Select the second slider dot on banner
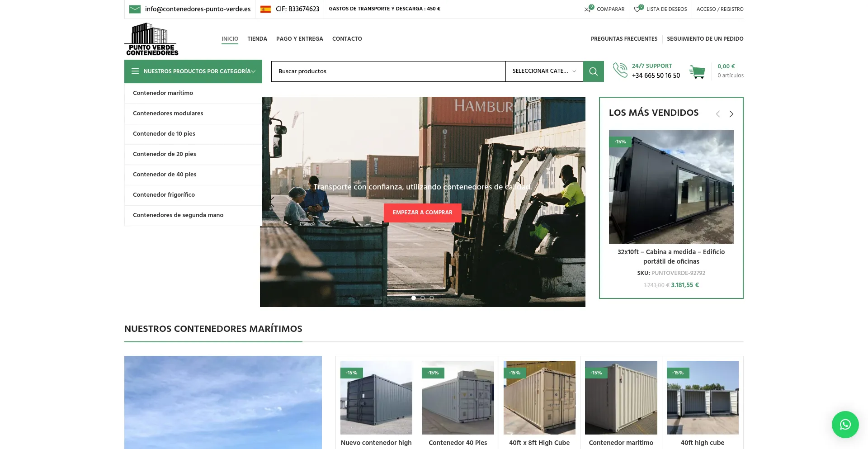This screenshot has height=449, width=868. (x=423, y=298)
